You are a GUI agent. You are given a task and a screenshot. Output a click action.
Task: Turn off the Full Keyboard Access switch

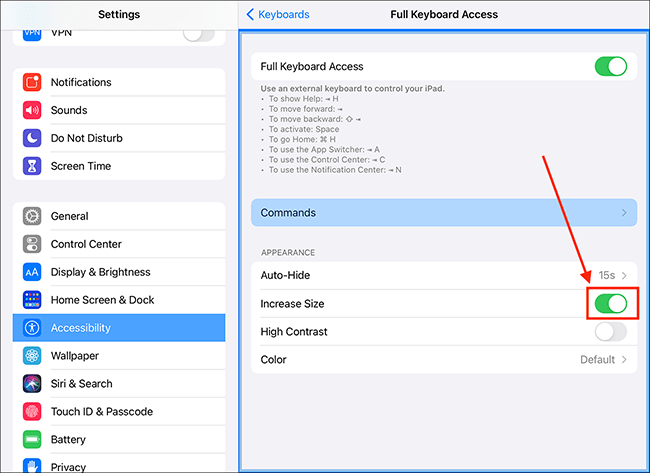click(x=611, y=66)
